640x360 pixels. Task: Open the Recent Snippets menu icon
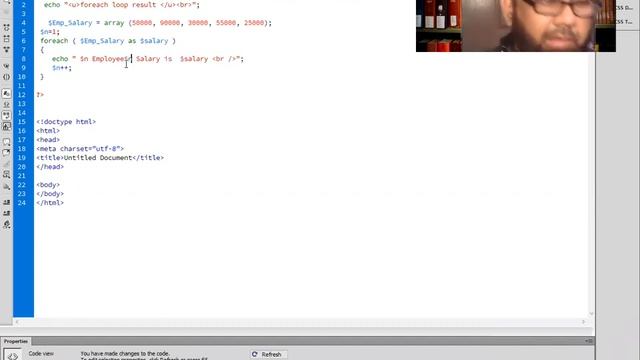coord(7,174)
